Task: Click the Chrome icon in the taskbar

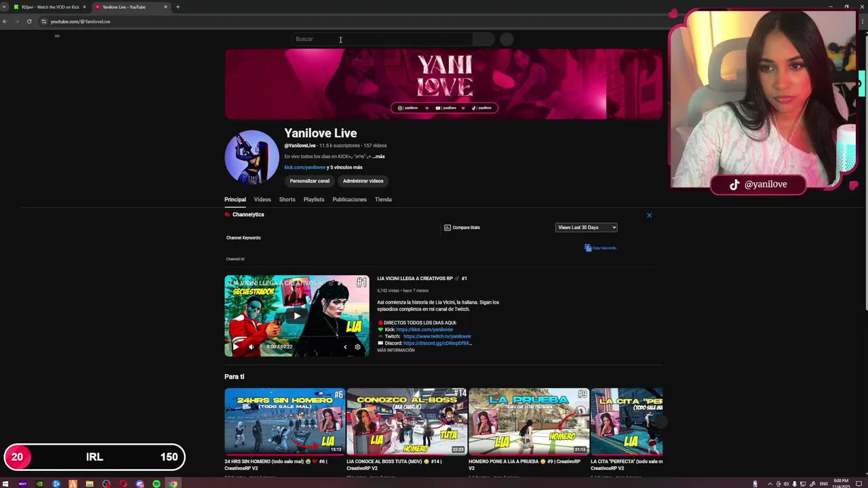Action: (173, 484)
